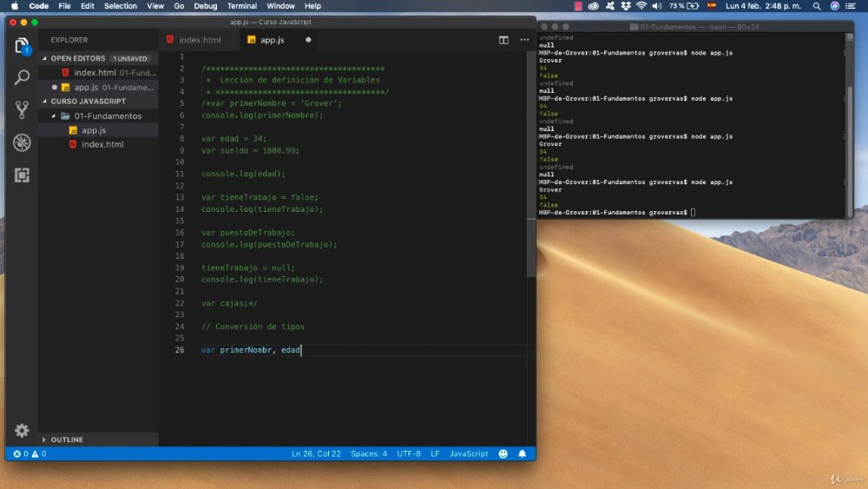Open the Debug view icon
The width and height of the screenshot is (868, 489).
(22, 142)
